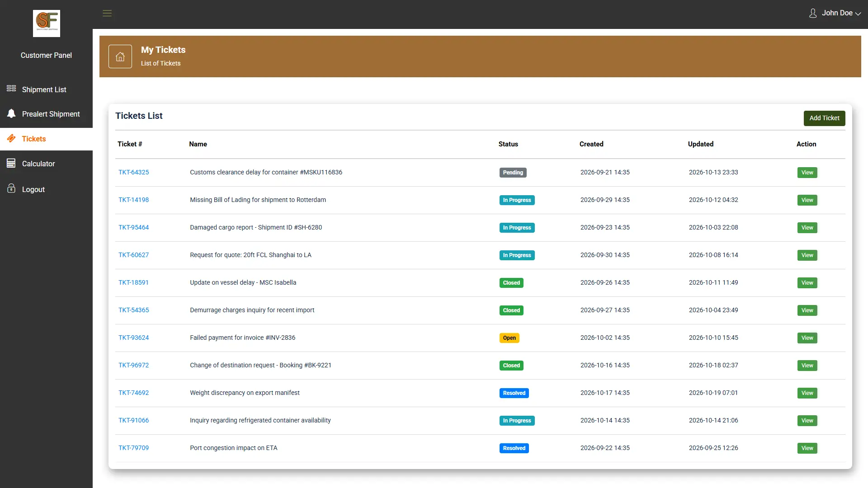
Task: View the Customs clearance delay ticket
Action: tap(807, 173)
